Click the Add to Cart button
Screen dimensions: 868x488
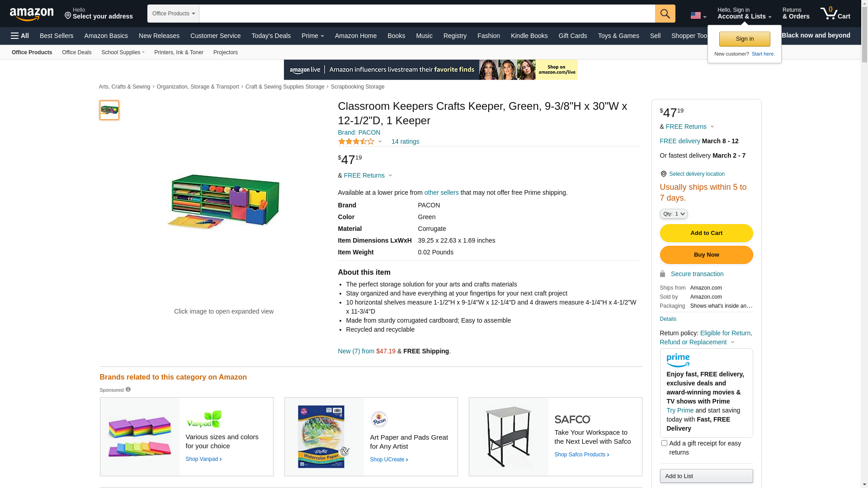tap(706, 233)
